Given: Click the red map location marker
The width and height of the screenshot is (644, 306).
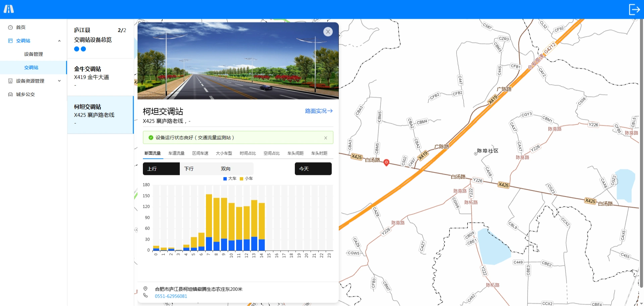Looking at the screenshot, I should [x=386, y=163].
